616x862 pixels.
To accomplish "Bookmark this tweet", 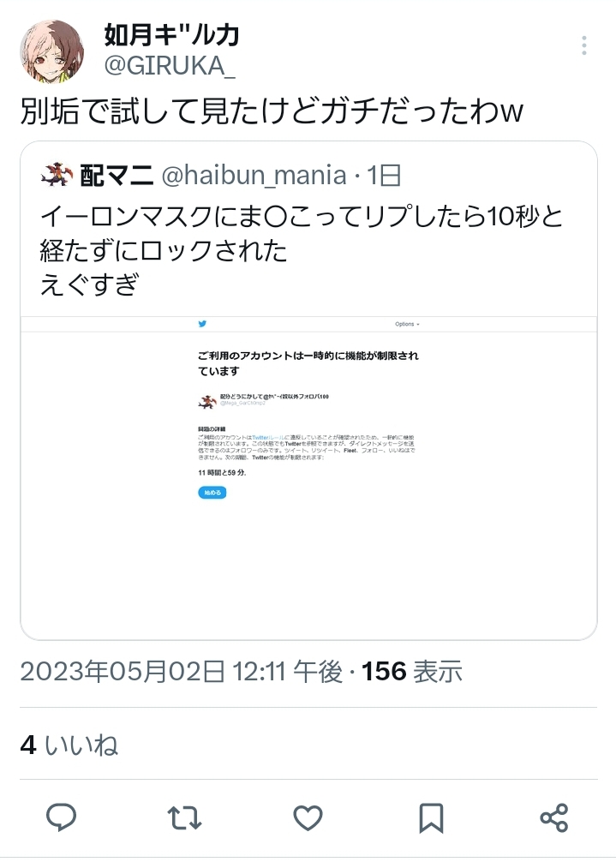I will pos(431,818).
